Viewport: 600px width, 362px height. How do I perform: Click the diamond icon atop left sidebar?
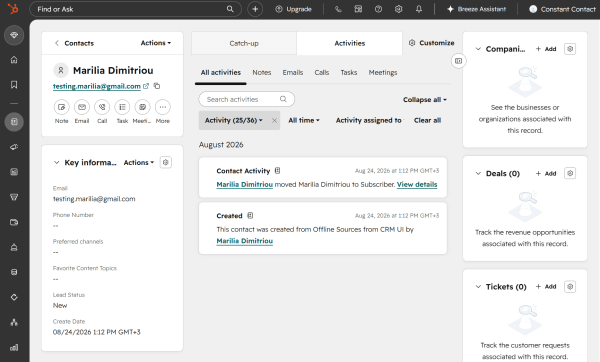coord(14,35)
